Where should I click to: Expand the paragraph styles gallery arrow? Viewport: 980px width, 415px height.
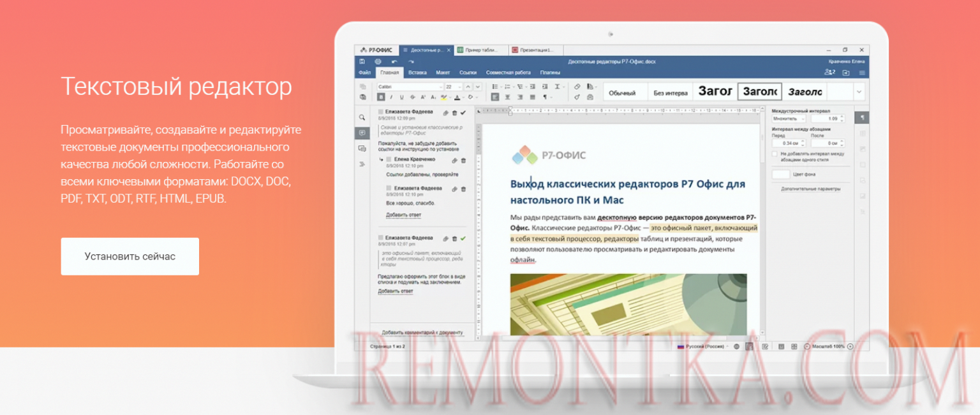pyautogui.click(x=858, y=92)
